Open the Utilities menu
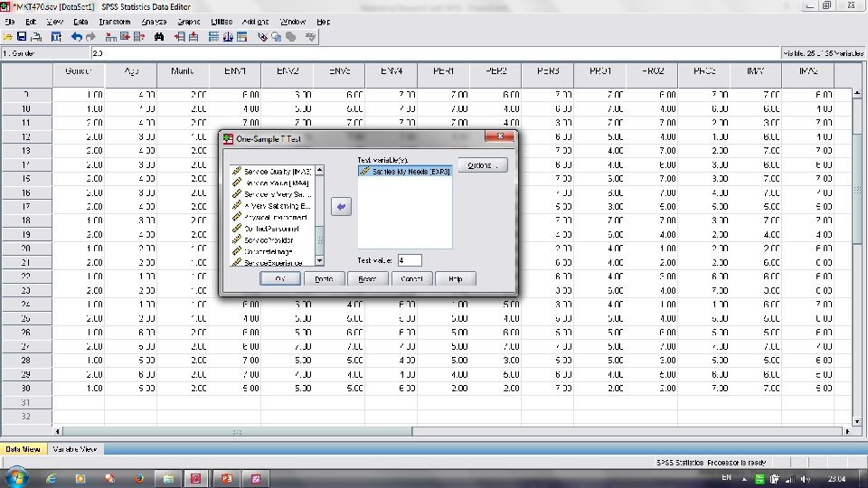Image resolution: width=868 pixels, height=488 pixels. click(222, 22)
